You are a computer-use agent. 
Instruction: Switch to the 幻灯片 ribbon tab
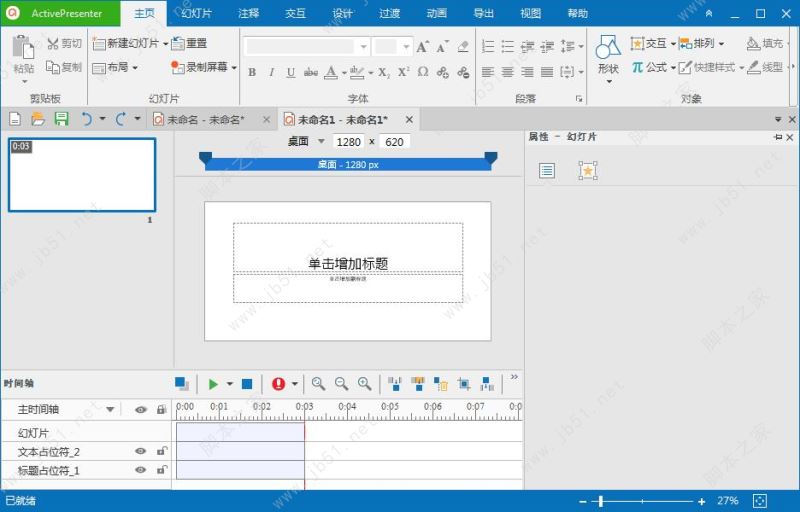[x=196, y=13]
